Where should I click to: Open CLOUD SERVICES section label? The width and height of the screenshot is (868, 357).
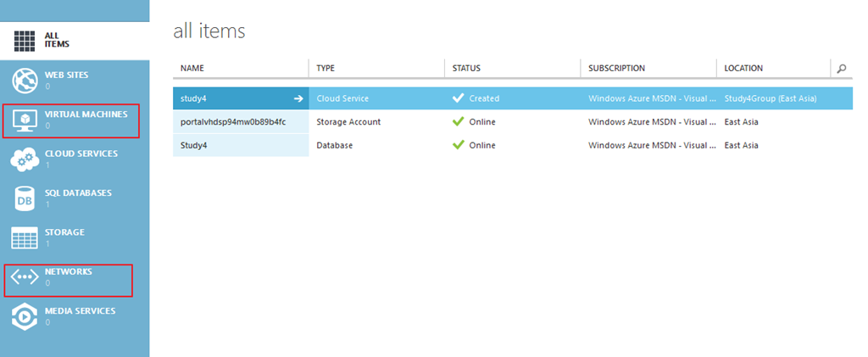click(81, 153)
